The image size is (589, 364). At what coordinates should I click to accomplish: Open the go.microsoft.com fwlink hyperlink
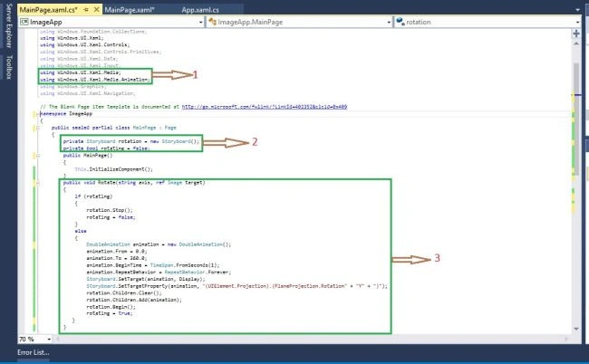tap(265, 107)
